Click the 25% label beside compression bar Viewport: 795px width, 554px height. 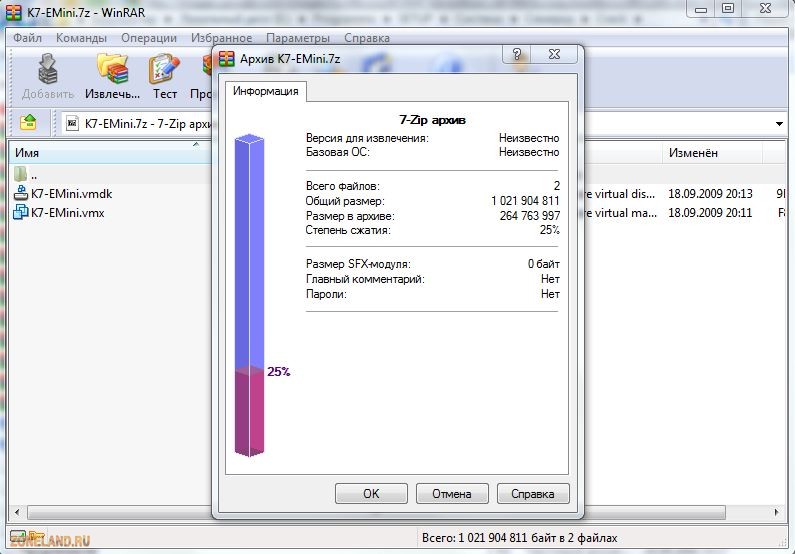click(x=279, y=372)
